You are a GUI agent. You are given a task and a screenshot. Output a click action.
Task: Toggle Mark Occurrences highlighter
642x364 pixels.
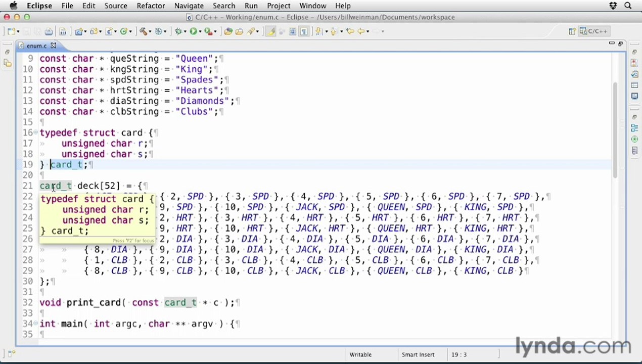point(270,31)
